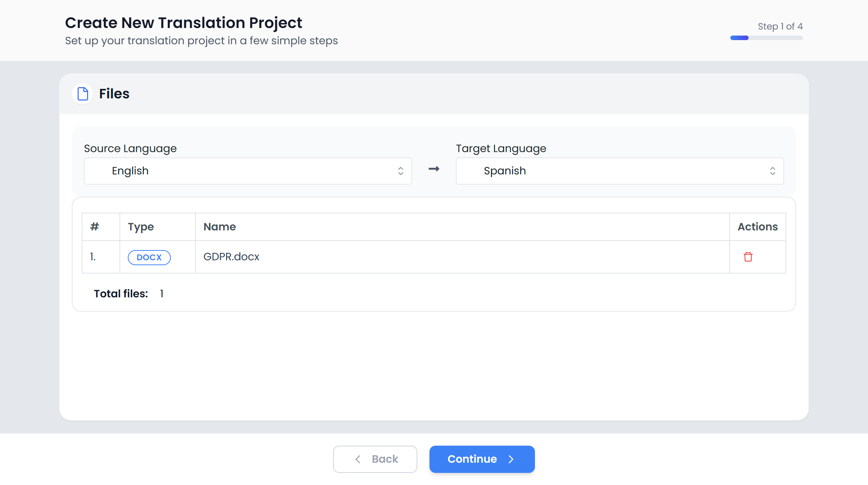Open the Target Language dropdown showing Spanish
This screenshot has height=485, width=868.
point(620,171)
